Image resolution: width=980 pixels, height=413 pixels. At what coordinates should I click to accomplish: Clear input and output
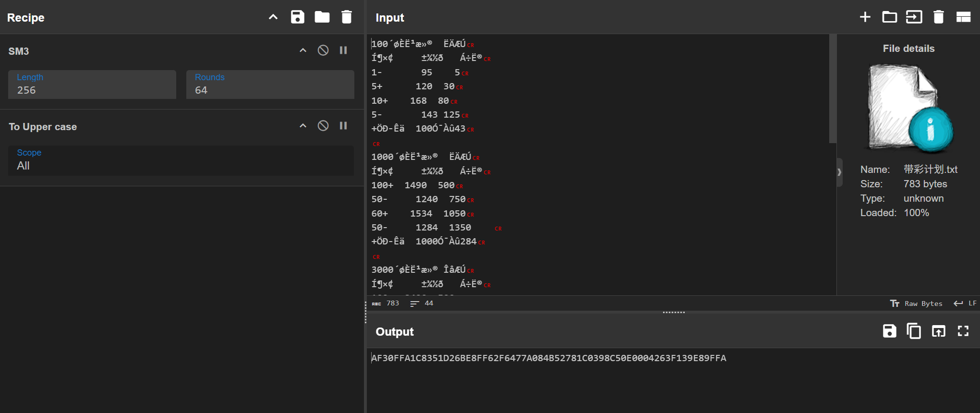(x=939, y=17)
